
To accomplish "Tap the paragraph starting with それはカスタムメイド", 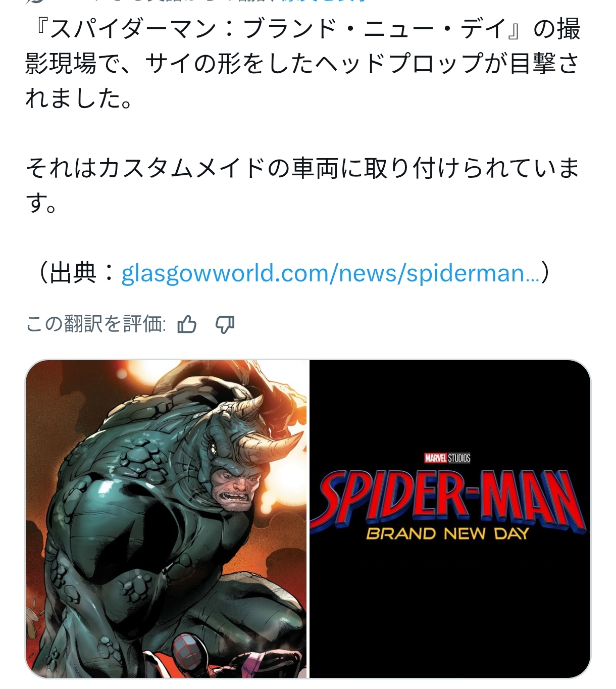I will [x=303, y=185].
